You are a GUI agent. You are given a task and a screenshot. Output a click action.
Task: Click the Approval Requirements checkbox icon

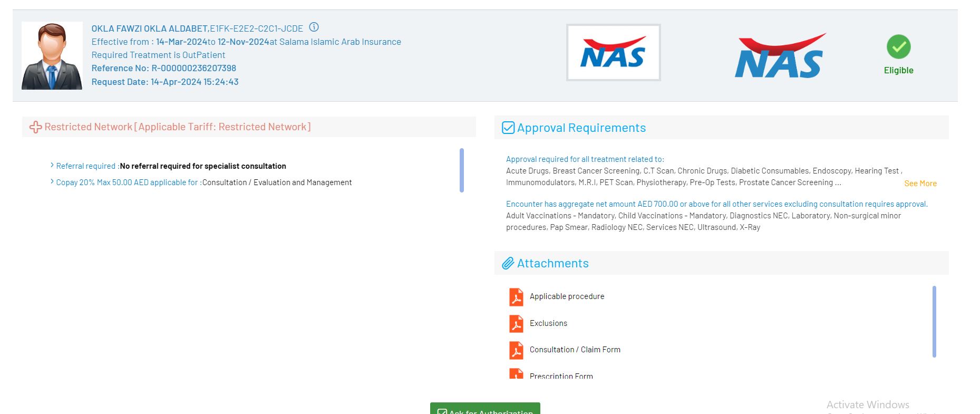tap(508, 128)
